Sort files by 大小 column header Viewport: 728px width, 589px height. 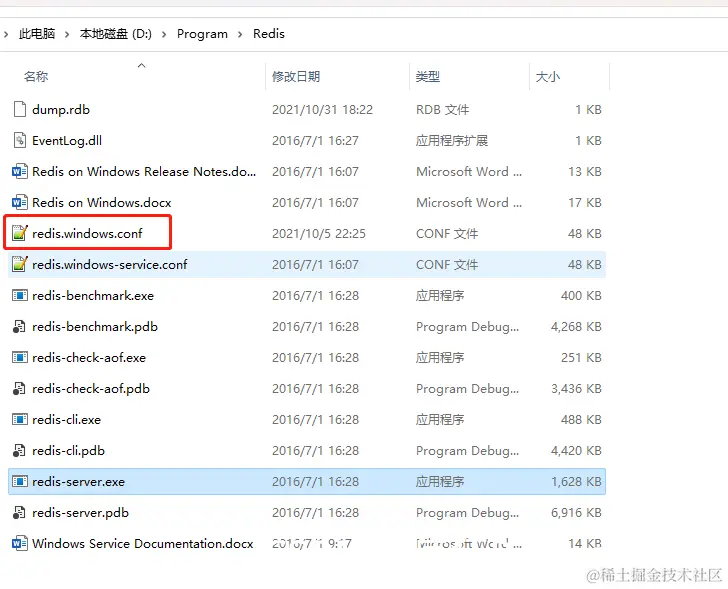(x=548, y=77)
